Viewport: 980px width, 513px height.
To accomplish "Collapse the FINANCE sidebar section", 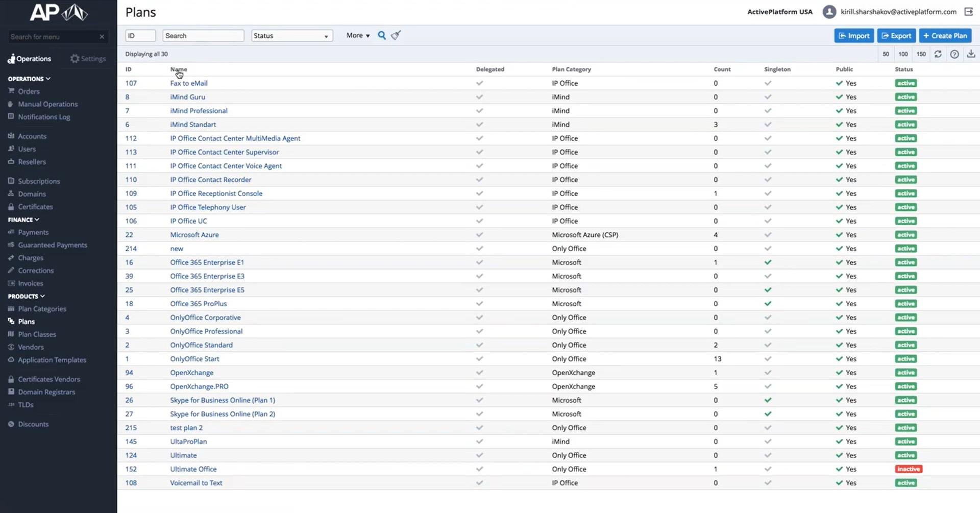I will pos(23,219).
